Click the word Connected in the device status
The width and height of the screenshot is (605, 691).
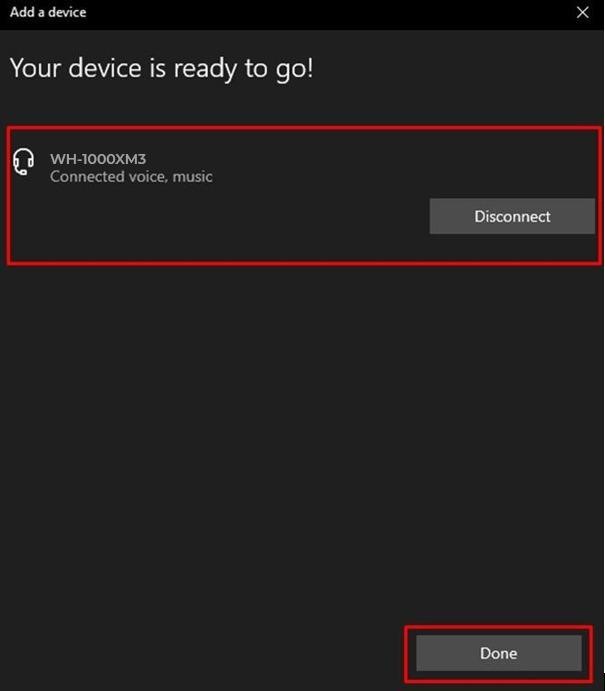(87, 177)
